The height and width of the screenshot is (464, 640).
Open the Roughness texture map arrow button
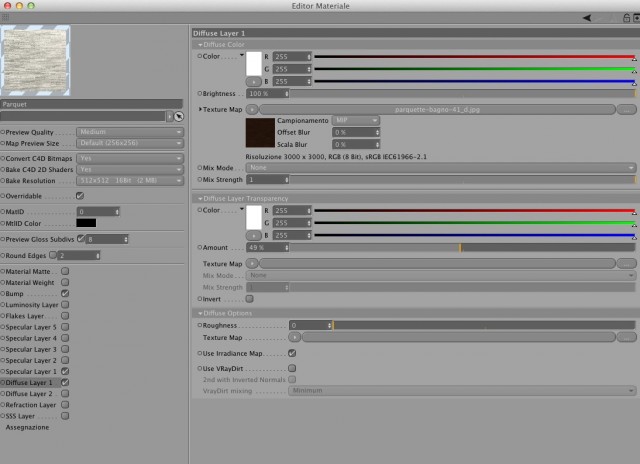coord(295,337)
